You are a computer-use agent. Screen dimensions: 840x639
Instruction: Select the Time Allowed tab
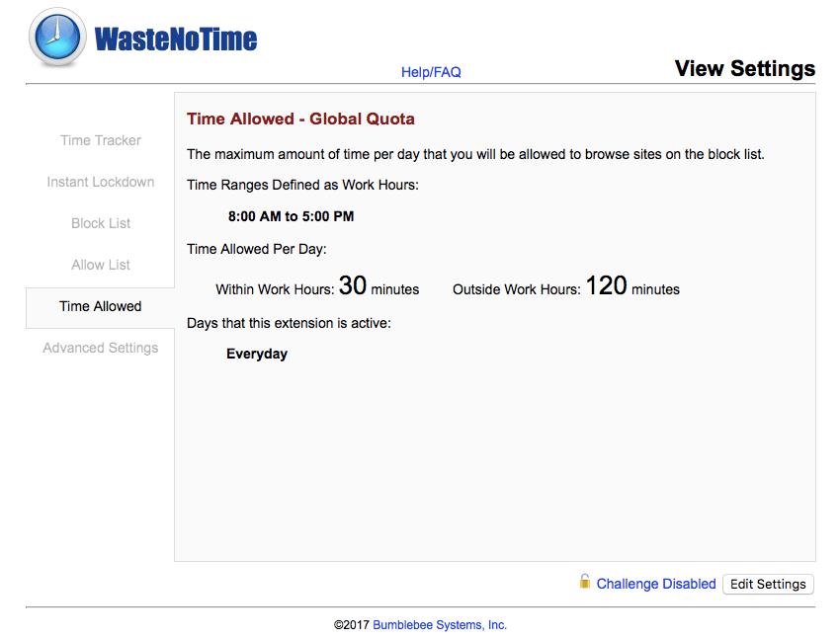click(101, 306)
